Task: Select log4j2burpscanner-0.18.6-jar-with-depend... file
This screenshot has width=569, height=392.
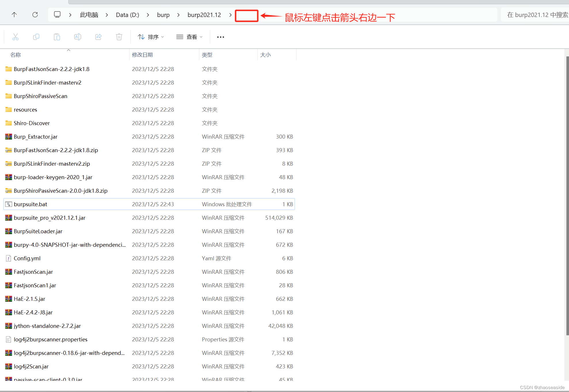Action: (x=69, y=353)
